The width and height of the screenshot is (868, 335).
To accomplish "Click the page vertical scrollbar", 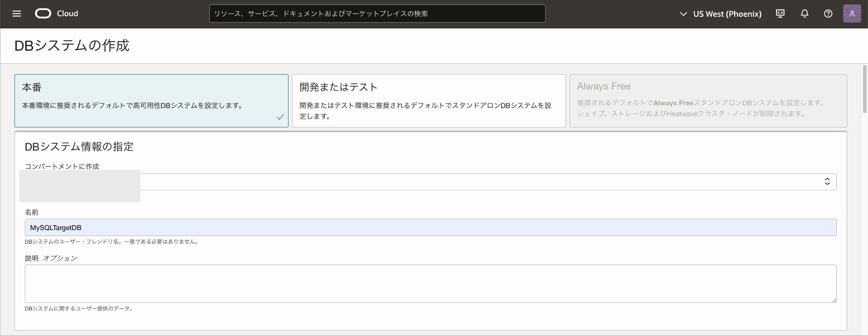I will click(x=864, y=89).
